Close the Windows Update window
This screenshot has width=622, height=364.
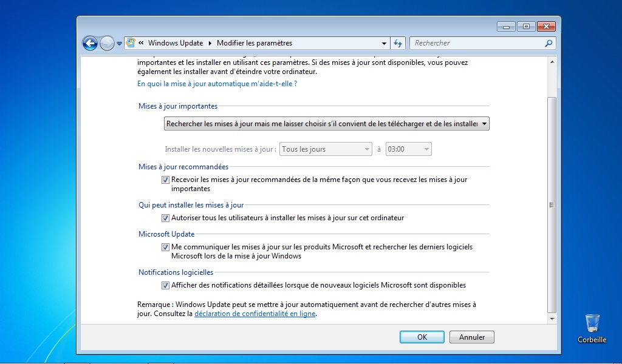[546, 27]
